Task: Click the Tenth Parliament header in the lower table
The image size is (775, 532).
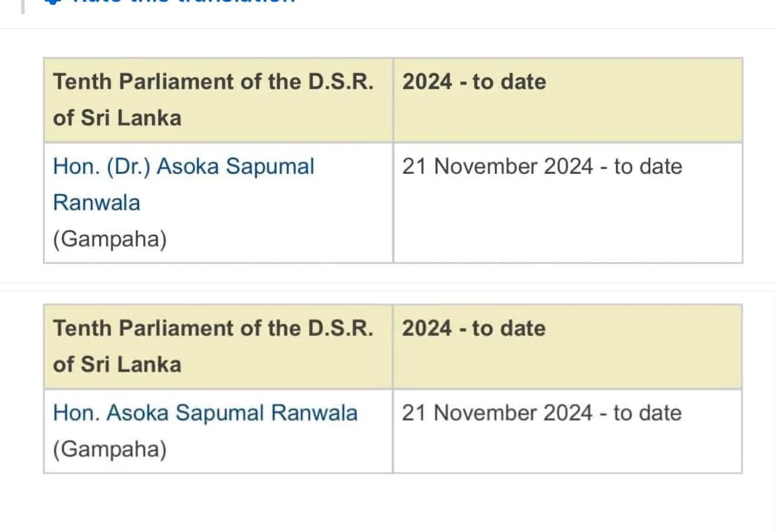Action: pos(213,328)
